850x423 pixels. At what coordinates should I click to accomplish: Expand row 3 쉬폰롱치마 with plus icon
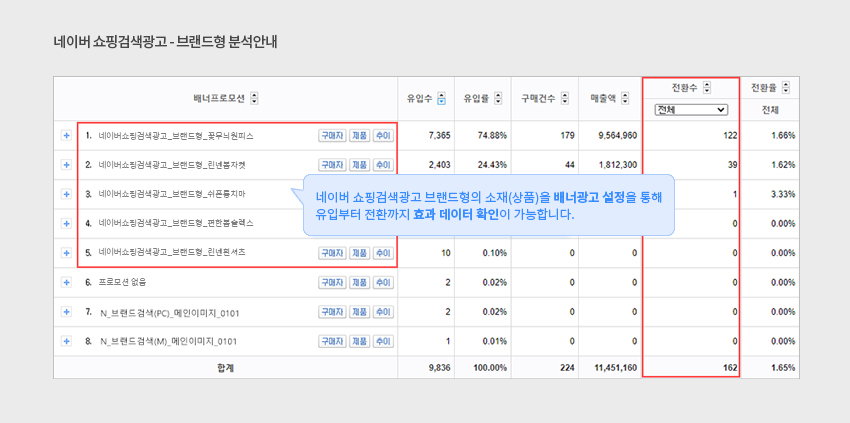coord(66,194)
